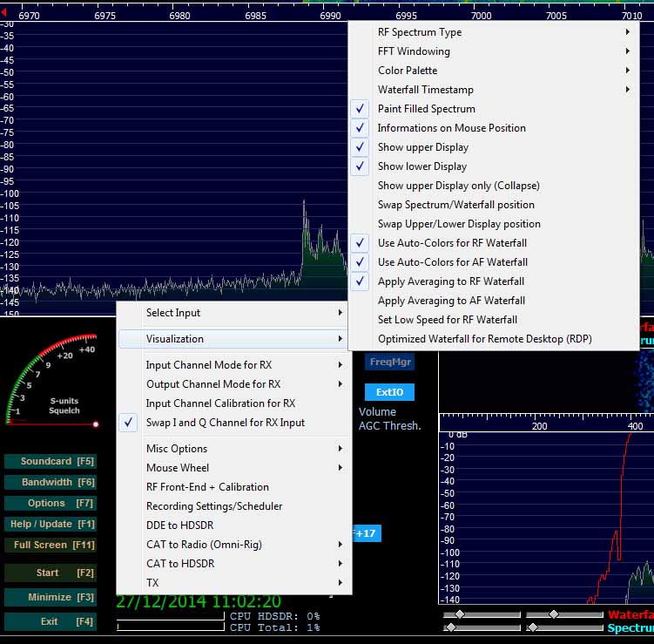Expand RF Spectrum Type submenu

click(494, 32)
